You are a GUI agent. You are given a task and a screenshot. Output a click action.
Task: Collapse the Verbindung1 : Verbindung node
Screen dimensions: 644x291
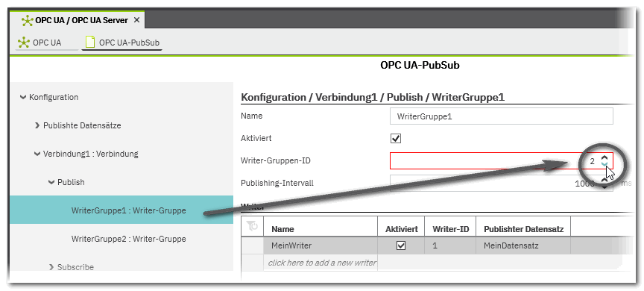click(x=37, y=154)
